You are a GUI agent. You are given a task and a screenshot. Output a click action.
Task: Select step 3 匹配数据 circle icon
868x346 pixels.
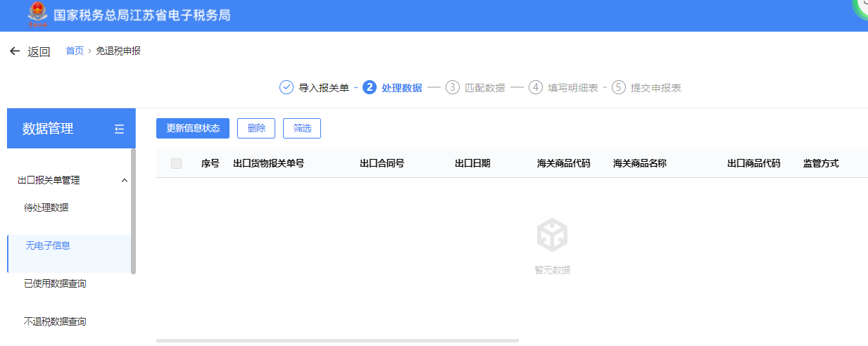click(453, 88)
